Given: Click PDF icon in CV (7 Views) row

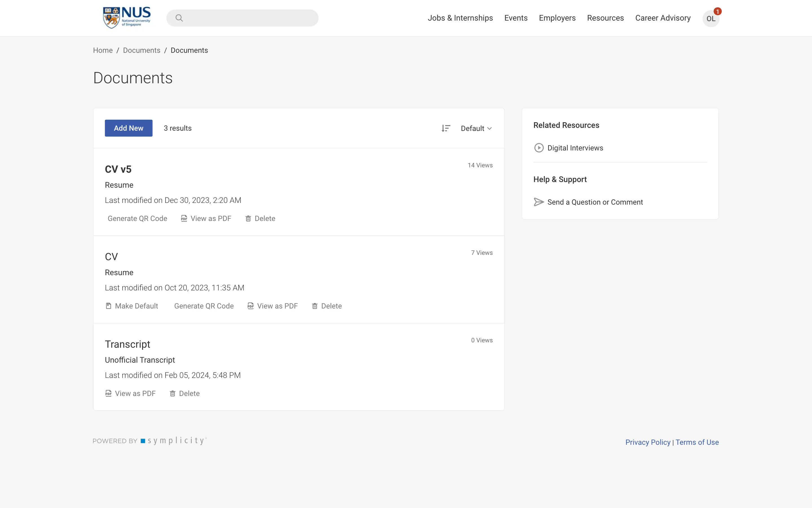Looking at the screenshot, I should [250, 306].
